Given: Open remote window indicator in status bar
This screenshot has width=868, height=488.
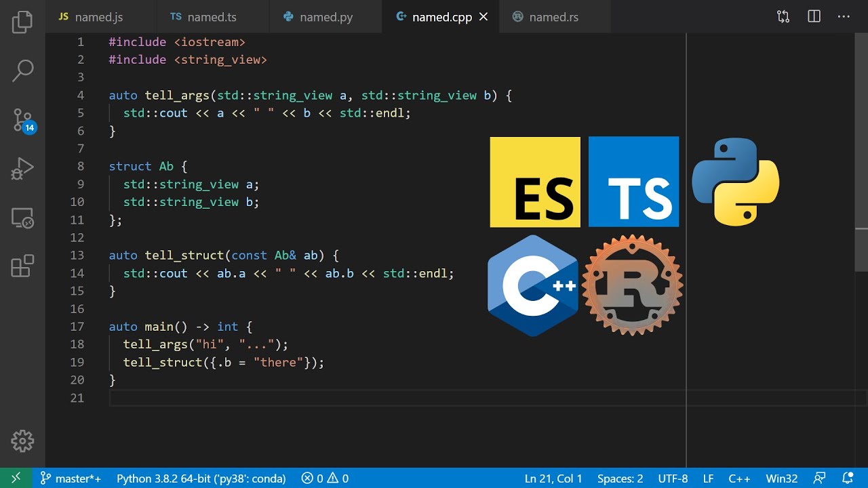Looking at the screenshot, I should [x=16, y=478].
